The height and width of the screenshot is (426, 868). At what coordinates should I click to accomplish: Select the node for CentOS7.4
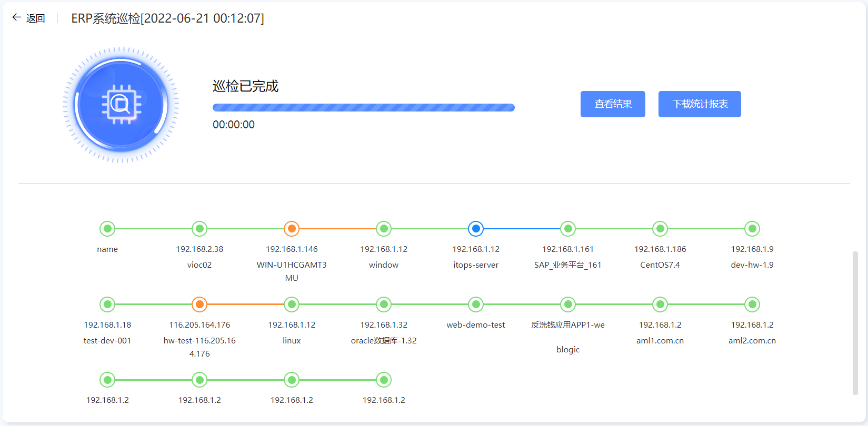tap(660, 229)
